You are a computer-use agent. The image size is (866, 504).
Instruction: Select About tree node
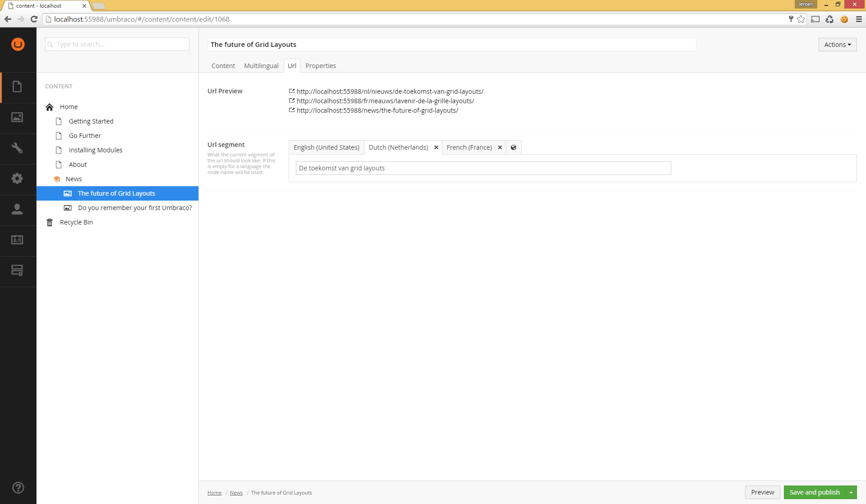(x=78, y=165)
